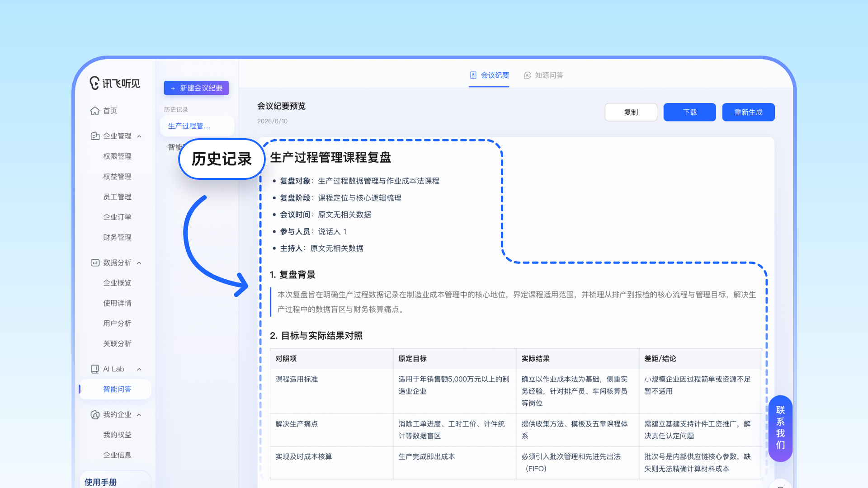
Task: Click the 数据分析 section icon
Action: click(95, 263)
